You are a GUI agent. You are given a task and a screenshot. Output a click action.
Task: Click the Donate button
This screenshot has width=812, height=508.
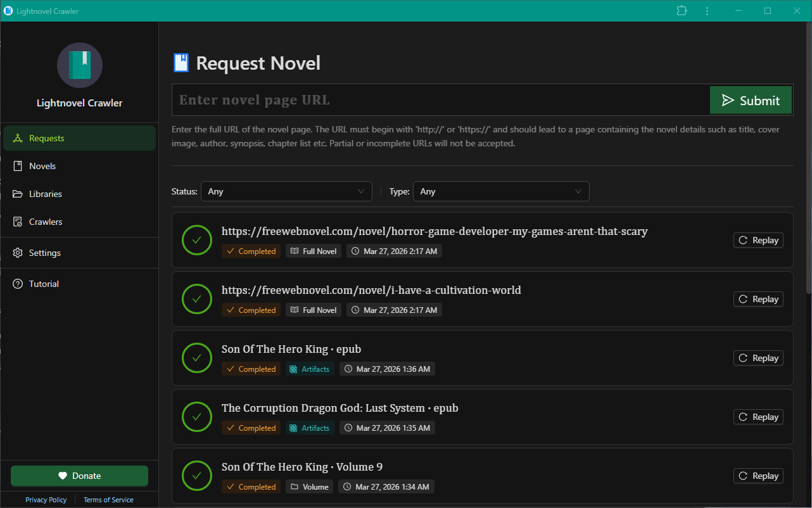(x=79, y=476)
